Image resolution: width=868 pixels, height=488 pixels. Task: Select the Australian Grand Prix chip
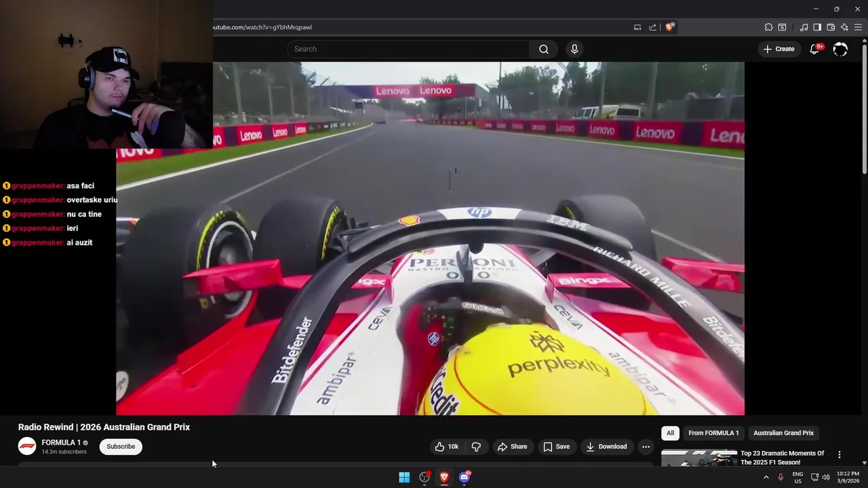pos(783,433)
